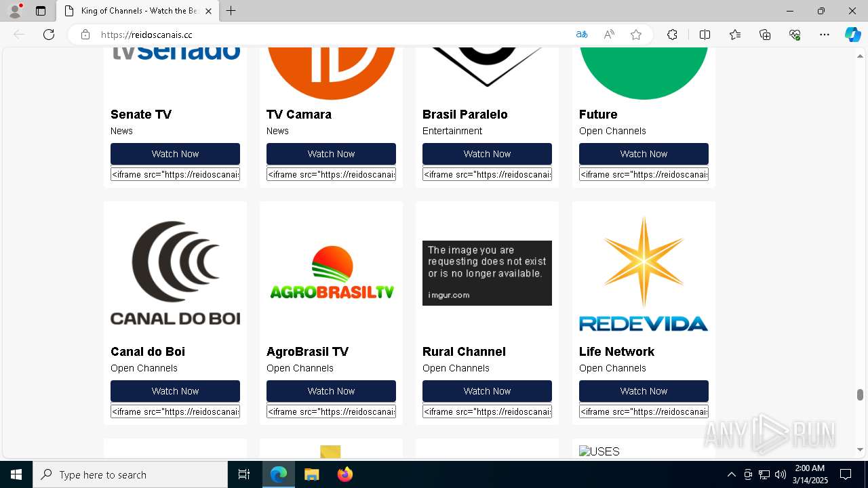Click Life Network iframe code field
Viewport: 868px width, 488px height.
point(644,411)
